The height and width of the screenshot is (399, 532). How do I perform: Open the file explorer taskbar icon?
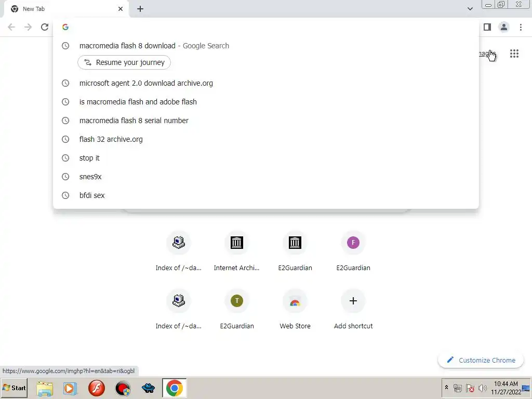[x=45, y=388]
